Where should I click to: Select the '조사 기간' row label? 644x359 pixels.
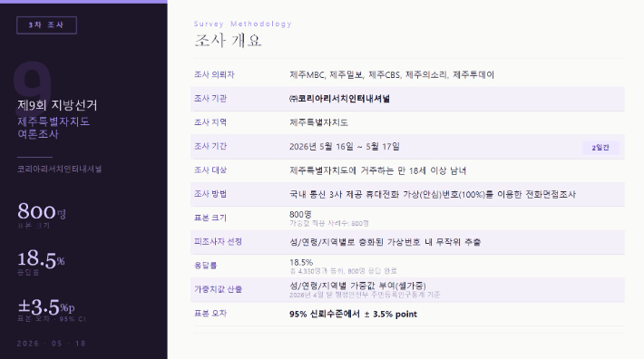pyautogui.click(x=210, y=146)
